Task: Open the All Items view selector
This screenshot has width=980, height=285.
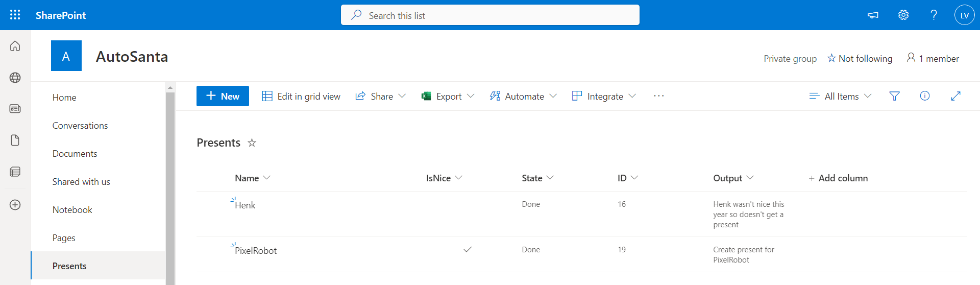Action: tap(841, 96)
